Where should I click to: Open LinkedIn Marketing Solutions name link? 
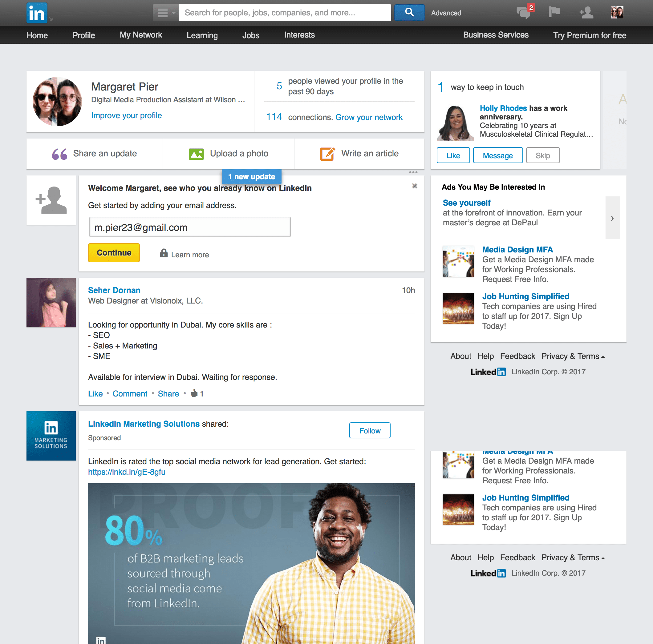click(144, 424)
